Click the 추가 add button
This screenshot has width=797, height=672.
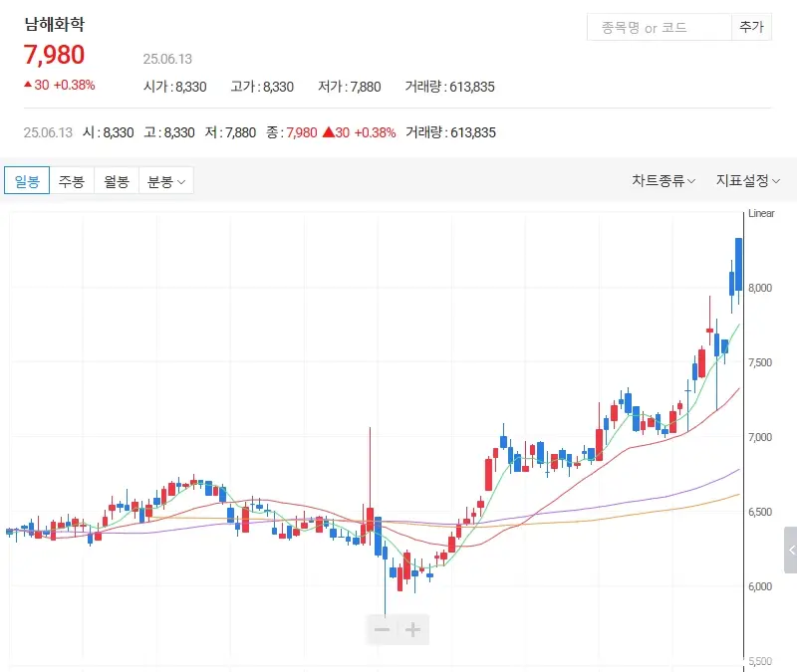point(751,28)
